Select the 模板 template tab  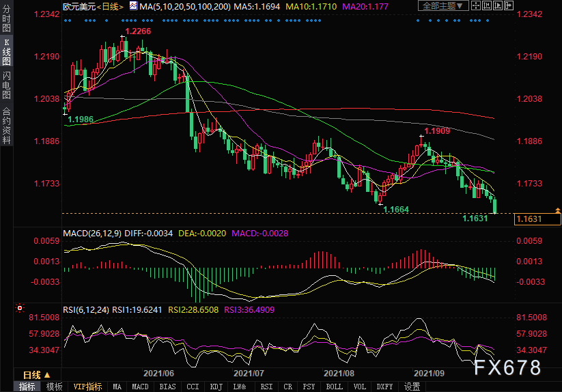[55, 387]
